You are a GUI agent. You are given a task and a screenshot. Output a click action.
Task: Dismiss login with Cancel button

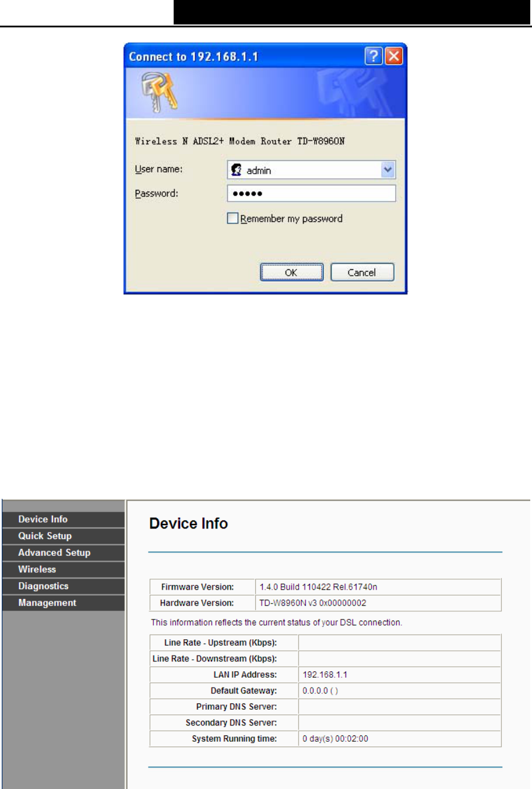pyautogui.click(x=362, y=272)
